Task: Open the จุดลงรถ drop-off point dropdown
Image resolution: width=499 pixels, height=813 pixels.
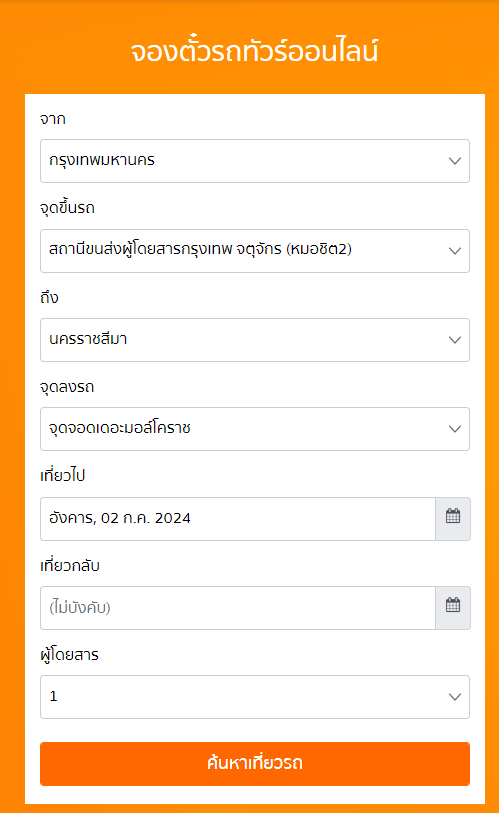Action: coord(255,429)
